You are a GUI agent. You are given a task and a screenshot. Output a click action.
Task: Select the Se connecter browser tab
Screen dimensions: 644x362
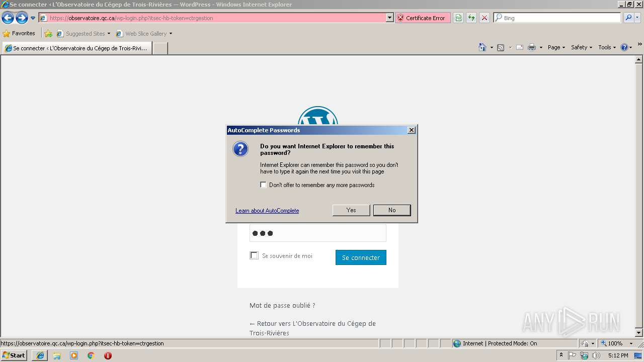pyautogui.click(x=77, y=48)
